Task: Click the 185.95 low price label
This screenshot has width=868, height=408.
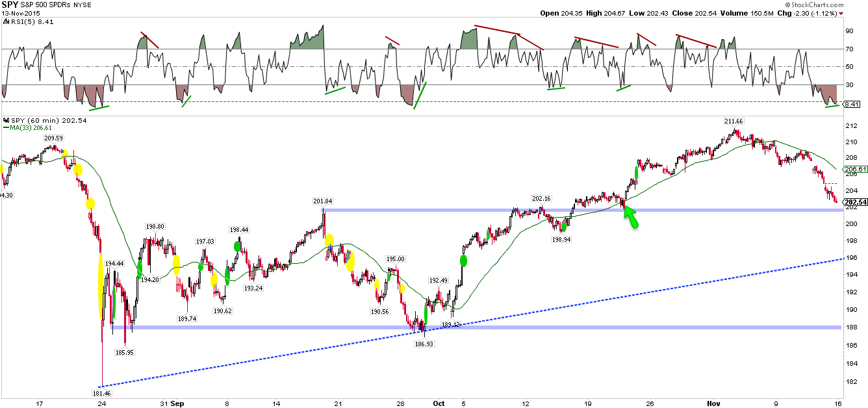Action: pos(124,352)
